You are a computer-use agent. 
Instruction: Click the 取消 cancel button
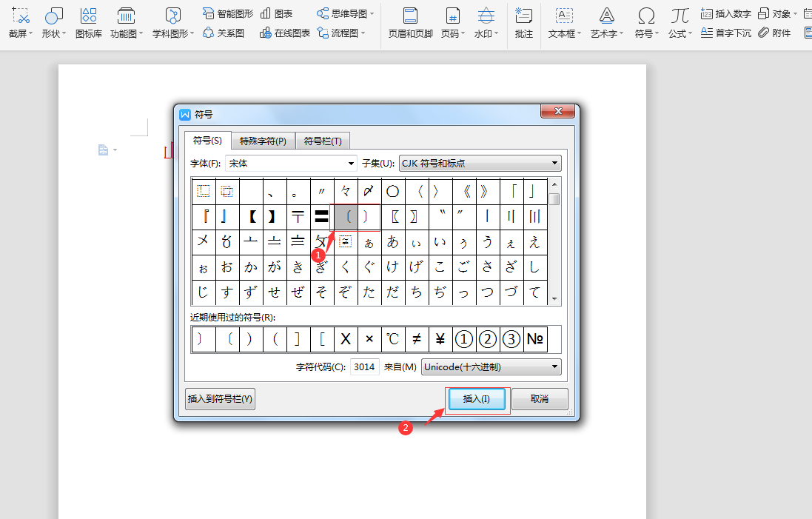click(x=540, y=399)
